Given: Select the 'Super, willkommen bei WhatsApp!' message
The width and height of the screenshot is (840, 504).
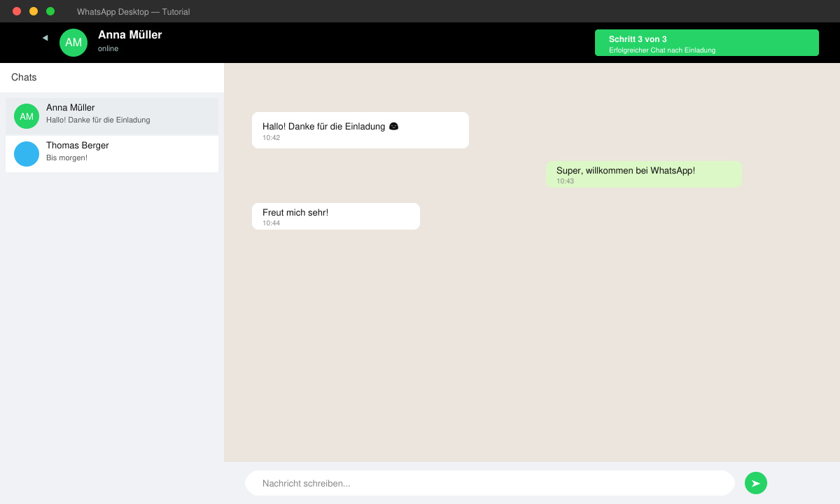Looking at the screenshot, I should 644,174.
